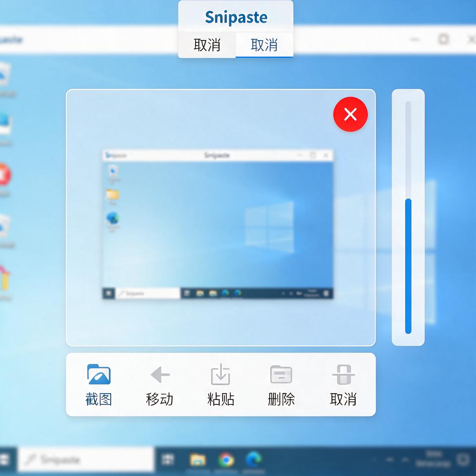Launch Chrome from the taskbar
476x476 pixels.
pos(226,460)
